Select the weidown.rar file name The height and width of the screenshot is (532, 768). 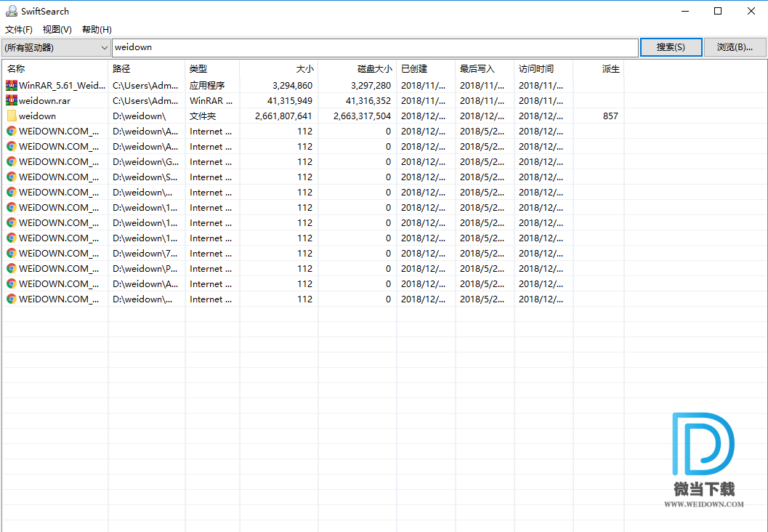pos(44,101)
